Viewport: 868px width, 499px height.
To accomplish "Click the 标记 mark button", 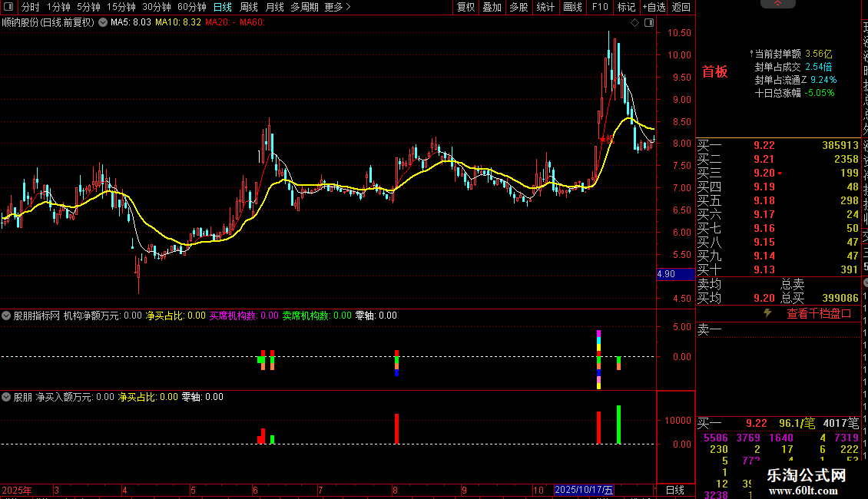I will (x=626, y=7).
